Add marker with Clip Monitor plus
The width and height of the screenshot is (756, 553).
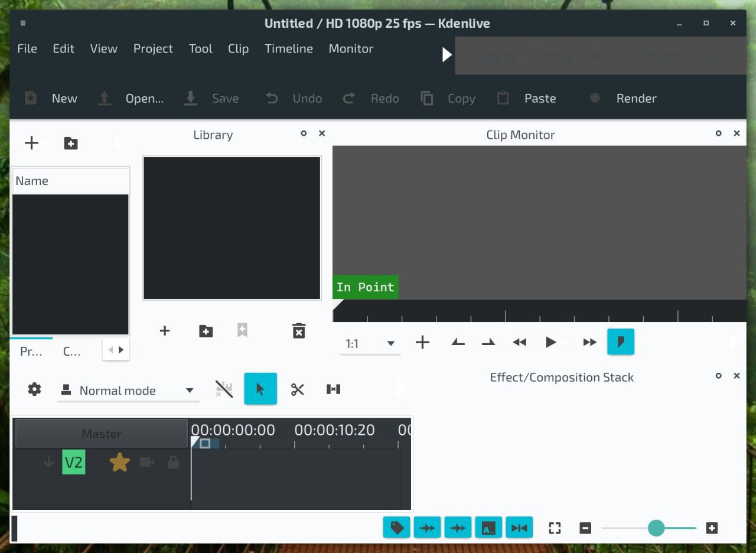coord(422,342)
